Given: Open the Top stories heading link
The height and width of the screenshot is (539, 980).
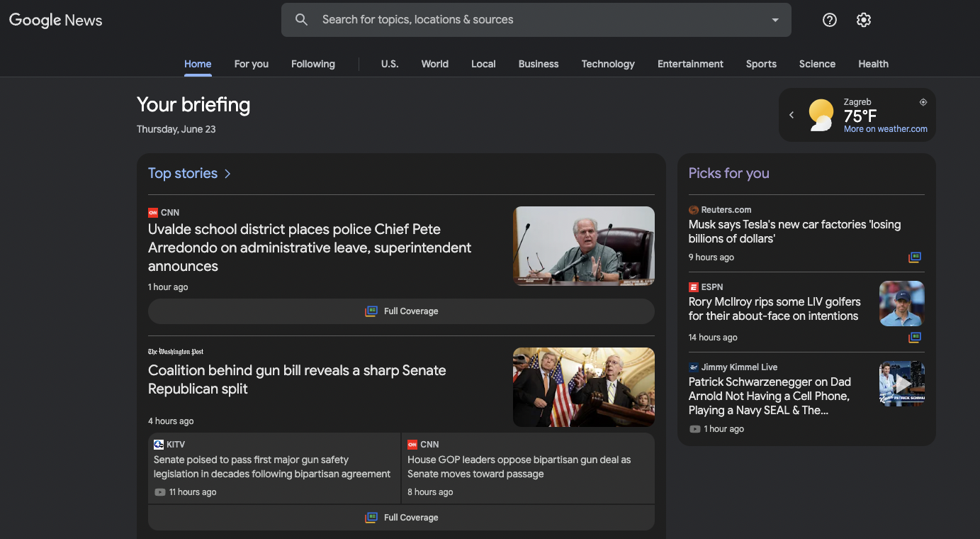Looking at the screenshot, I should (x=183, y=173).
